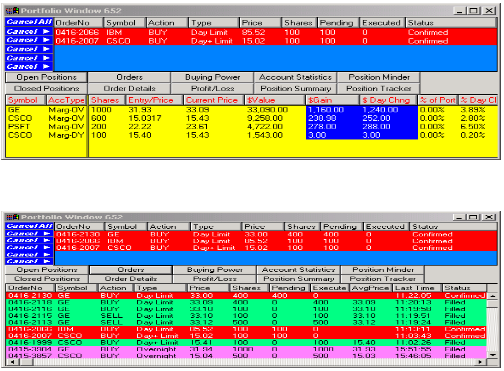Sort positions by $Gain column header
504x371 pixels.
[333, 100]
